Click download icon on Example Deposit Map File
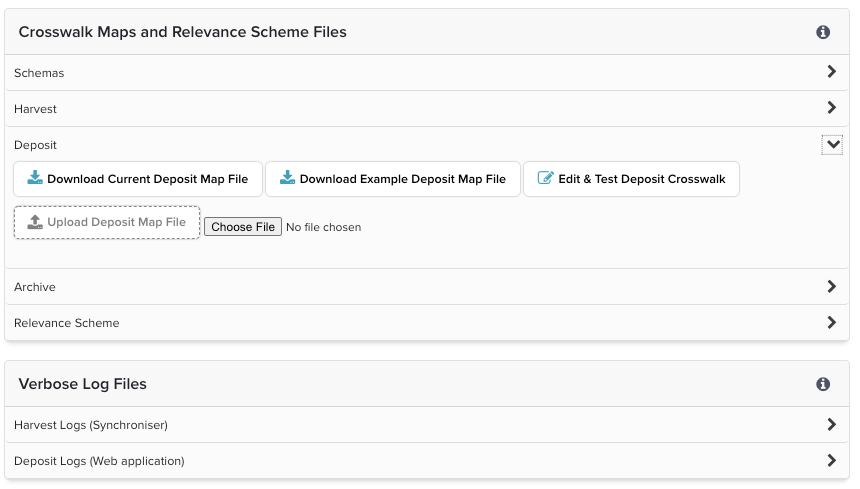Image resolution: width=860 pixels, height=489 pixels. 287,179
